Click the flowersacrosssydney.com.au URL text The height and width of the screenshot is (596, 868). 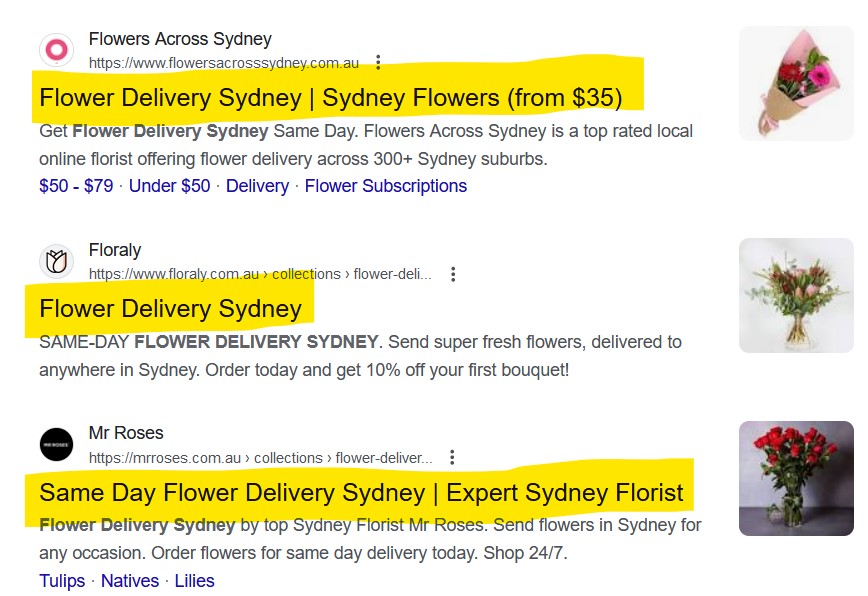(x=222, y=62)
